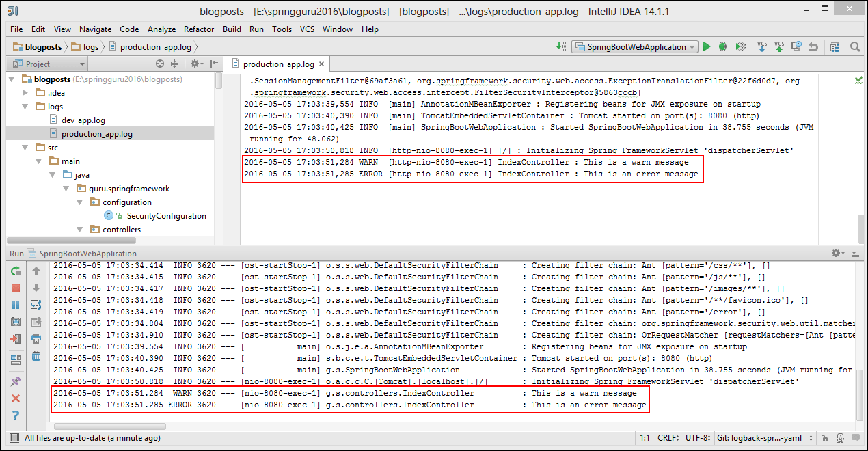The height and width of the screenshot is (451, 868).
Task: Run the SpringBootWebApplication with green play icon
Action: coord(707,46)
